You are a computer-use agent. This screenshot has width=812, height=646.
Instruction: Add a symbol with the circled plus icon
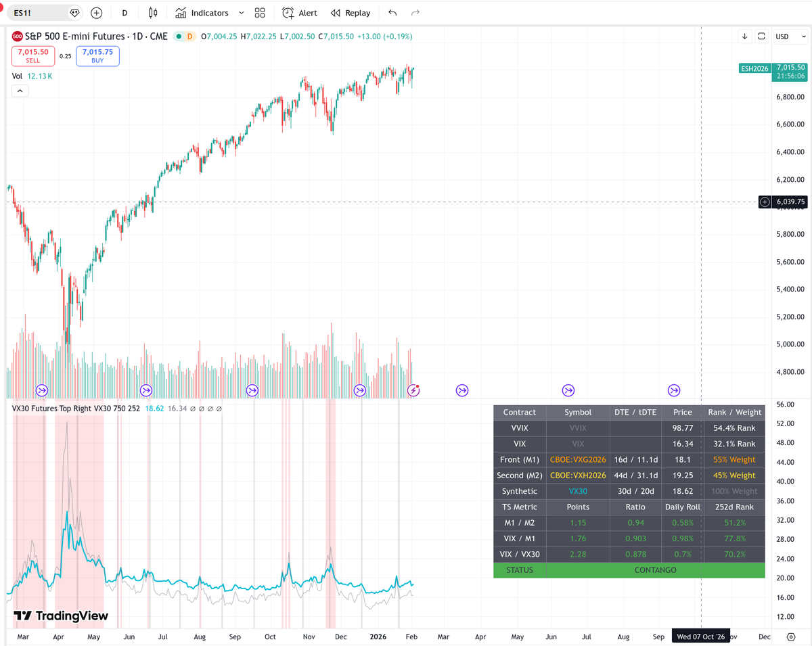click(97, 13)
